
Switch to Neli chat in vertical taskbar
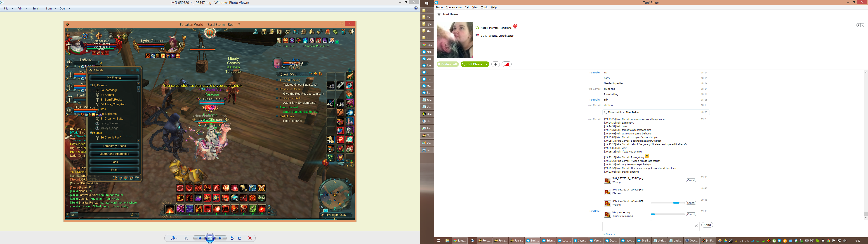click(x=427, y=52)
